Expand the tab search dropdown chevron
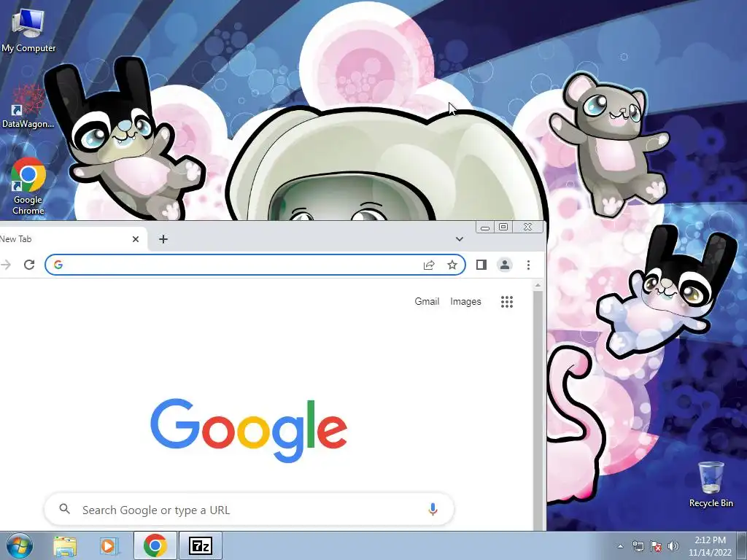The height and width of the screenshot is (560, 747). pos(460,239)
